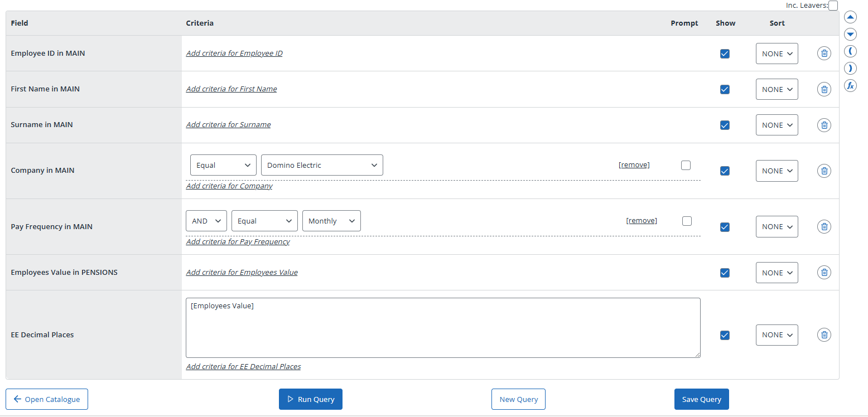Open Sort dropdown for EE Decimal Places

[777, 334]
